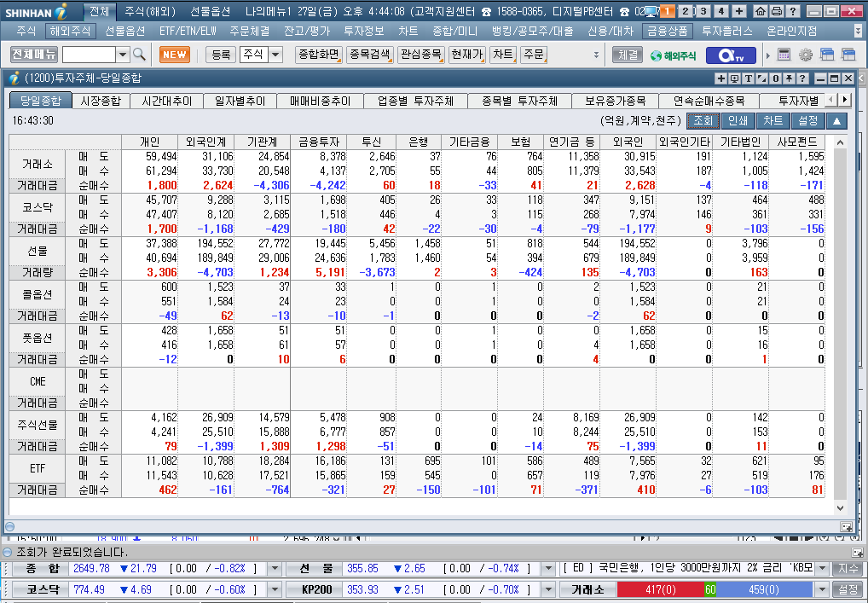Image resolution: width=868 pixels, height=603 pixels.
Task: Open the dropdown beside the 거래소 advance-decline bar
Action: click(x=823, y=589)
